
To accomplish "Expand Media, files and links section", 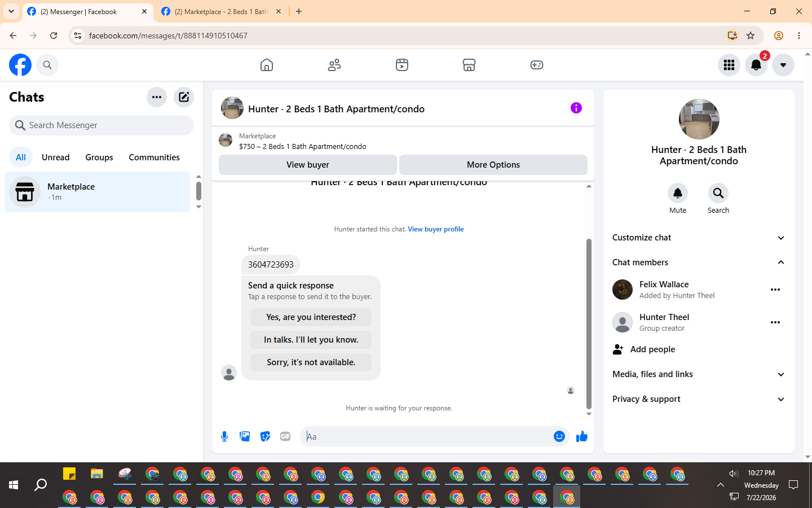I will click(699, 374).
